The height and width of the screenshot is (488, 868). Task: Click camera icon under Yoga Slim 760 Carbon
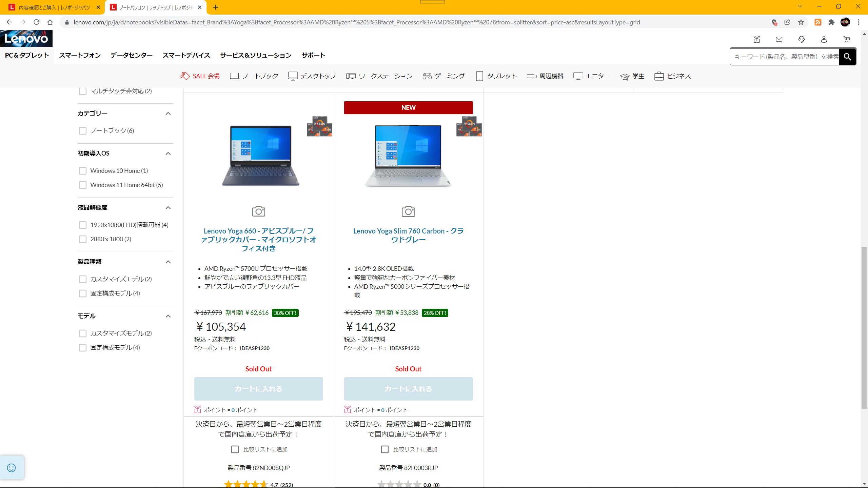[408, 211]
